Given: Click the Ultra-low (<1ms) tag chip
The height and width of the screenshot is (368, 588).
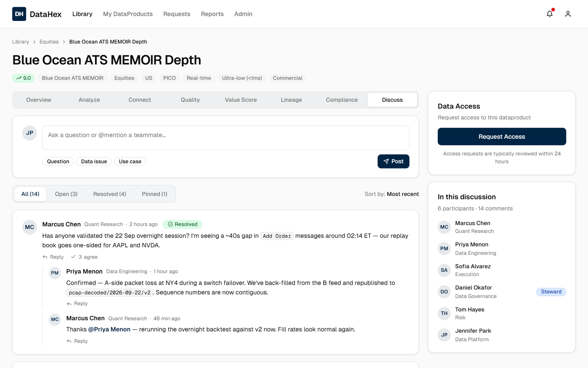Looking at the screenshot, I should 242,78.
